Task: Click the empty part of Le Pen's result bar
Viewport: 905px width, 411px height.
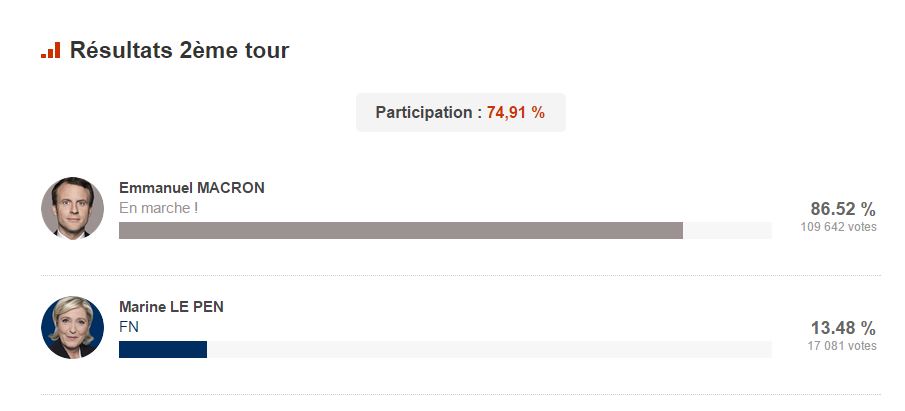Action: 490,349
